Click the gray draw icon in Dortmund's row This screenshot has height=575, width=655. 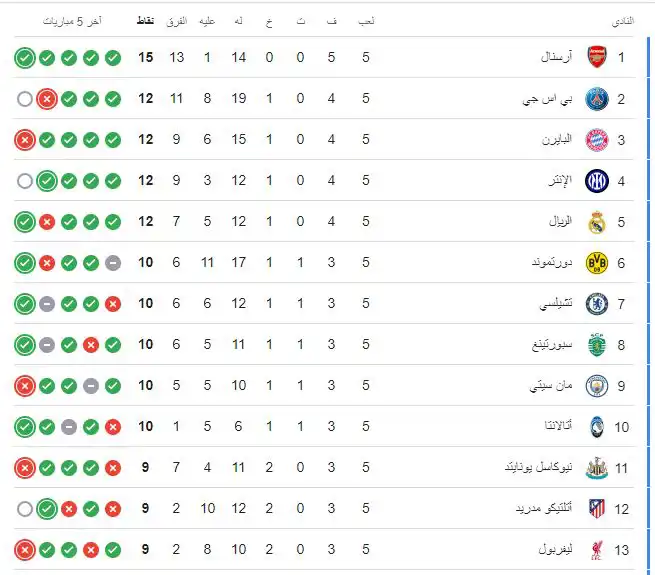click(113, 263)
